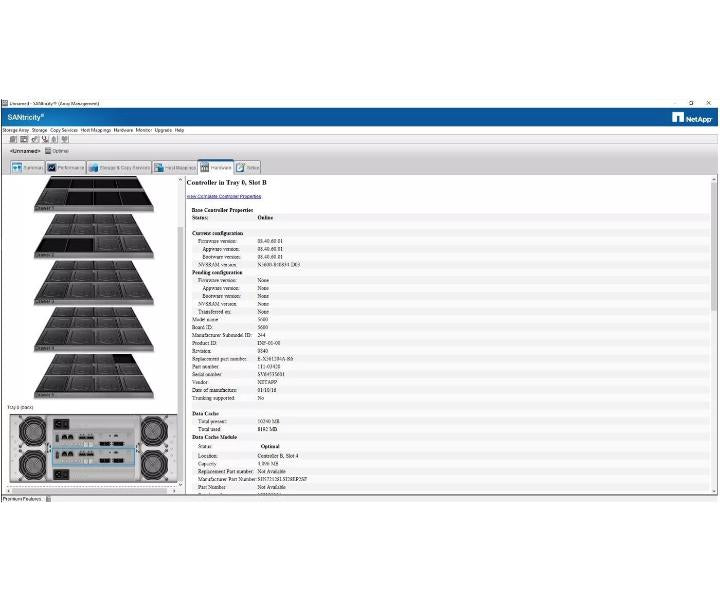
Task: Click the fifth toolbar icon below menu bar
Action: [54, 139]
